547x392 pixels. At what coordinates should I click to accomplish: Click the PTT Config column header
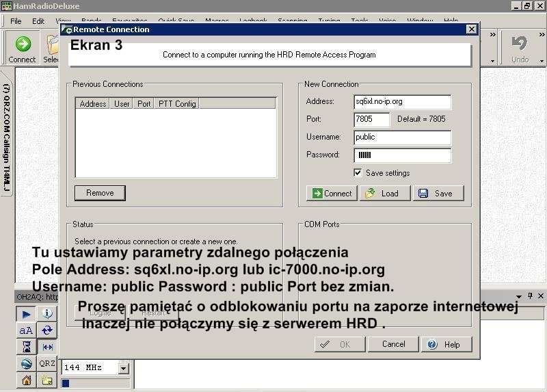point(177,104)
